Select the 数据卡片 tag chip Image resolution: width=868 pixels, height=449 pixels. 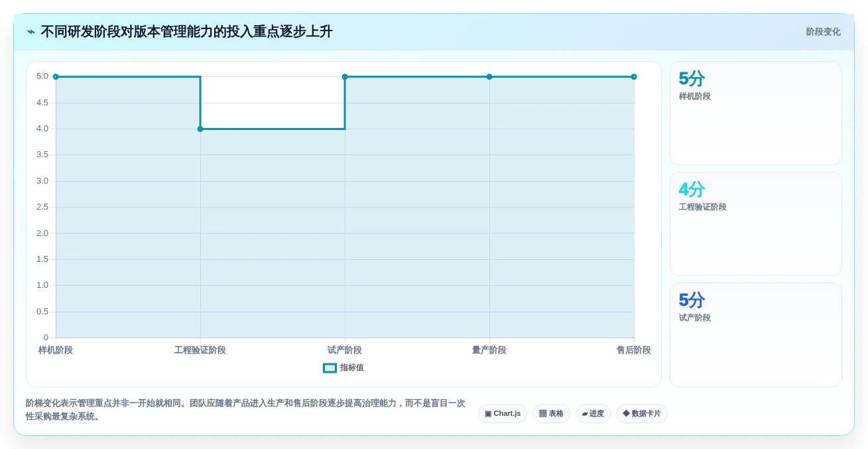click(642, 414)
